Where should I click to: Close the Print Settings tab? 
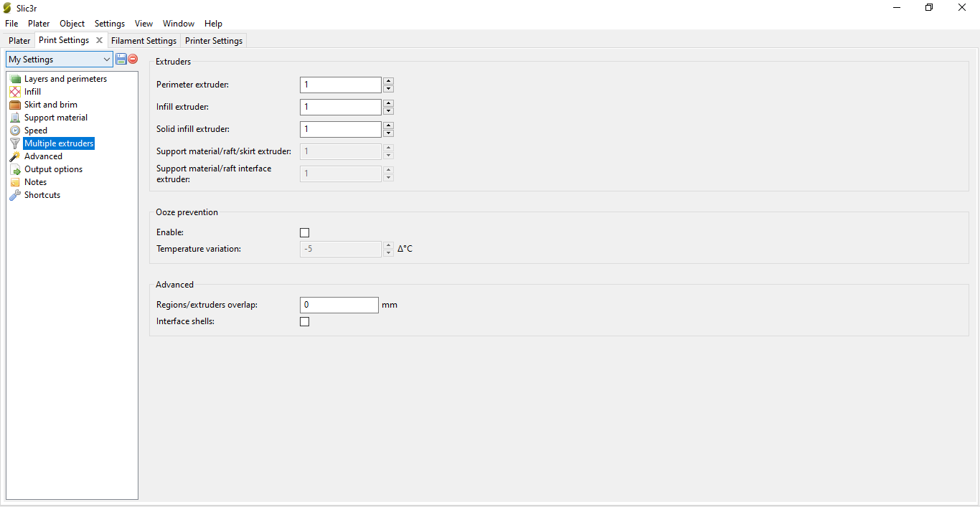99,40
